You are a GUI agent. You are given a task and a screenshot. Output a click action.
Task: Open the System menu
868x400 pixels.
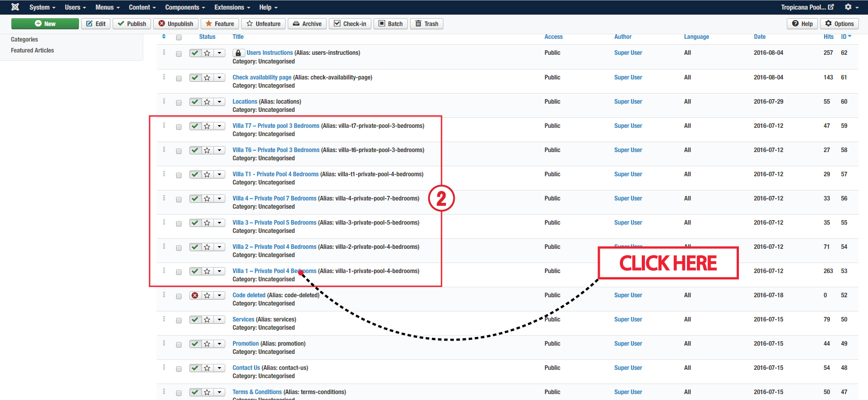pos(42,7)
